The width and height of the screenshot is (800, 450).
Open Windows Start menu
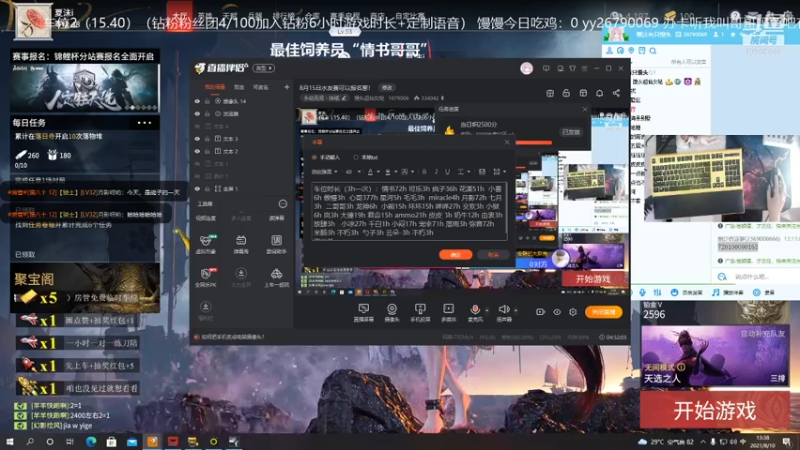9,441
